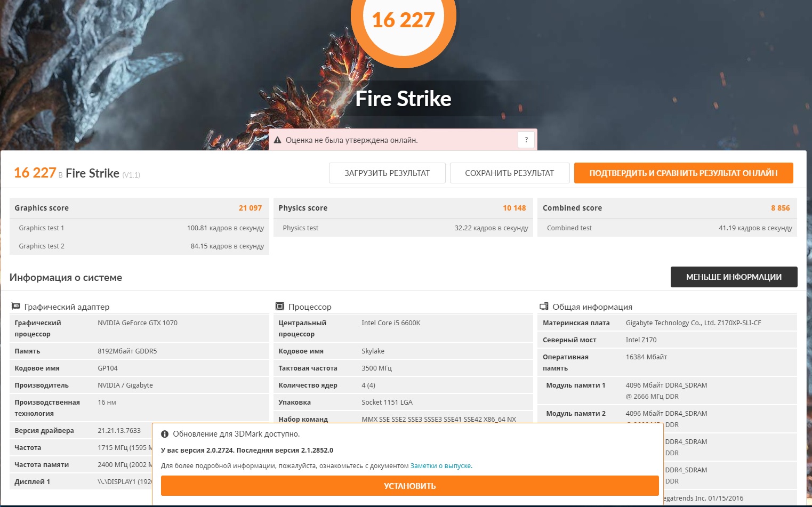Click driver version 21.21.13.7633

click(x=119, y=430)
